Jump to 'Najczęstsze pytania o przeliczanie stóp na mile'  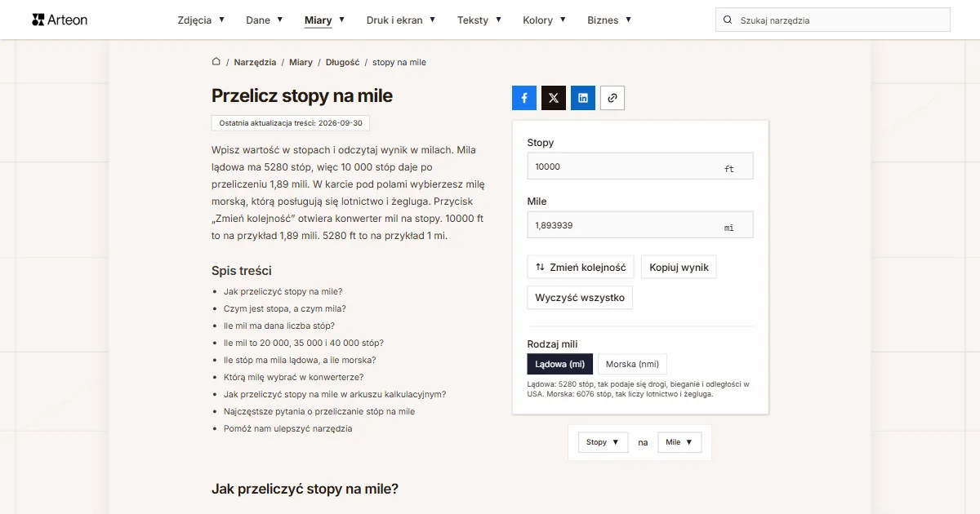319,411
